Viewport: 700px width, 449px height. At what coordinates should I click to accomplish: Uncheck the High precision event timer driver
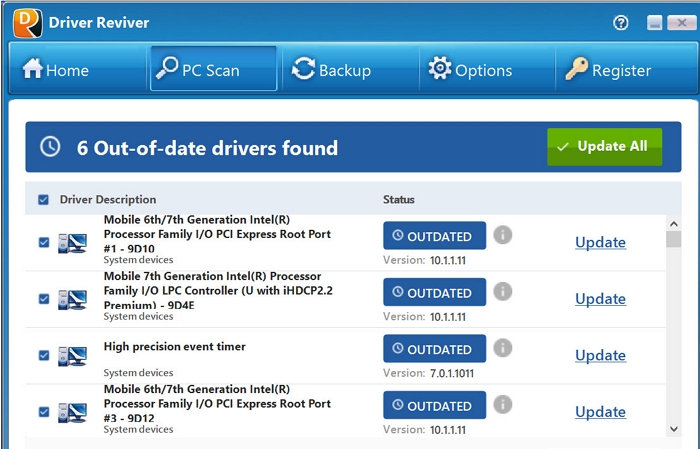[44, 355]
